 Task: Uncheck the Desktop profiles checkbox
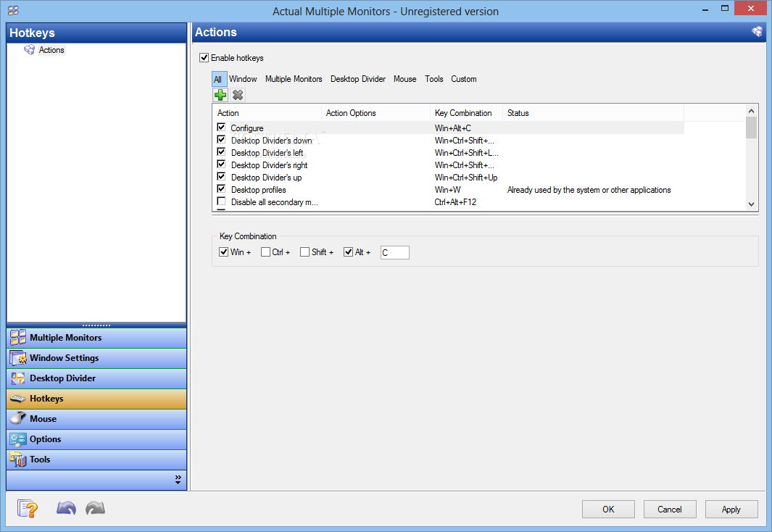[221, 188]
